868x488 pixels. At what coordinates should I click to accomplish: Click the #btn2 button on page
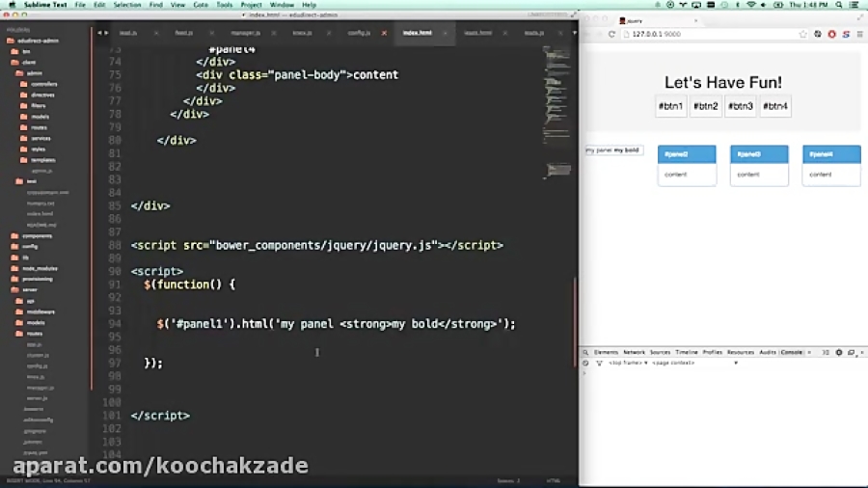tap(705, 106)
